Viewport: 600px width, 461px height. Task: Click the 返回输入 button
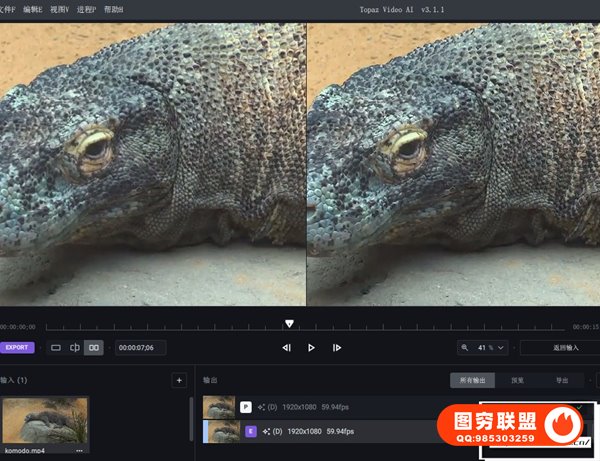565,347
